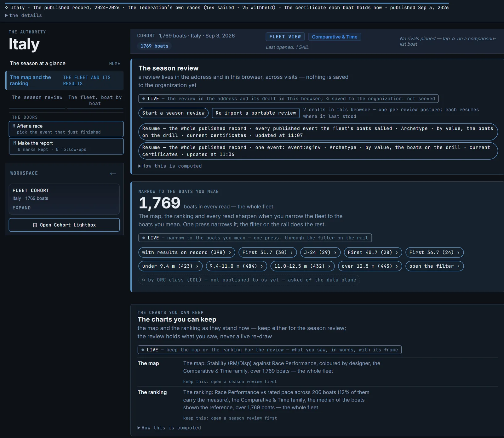Narrow fleet to First 31.7 (30)
Viewport: 504px width, 438px height.
[268, 253]
